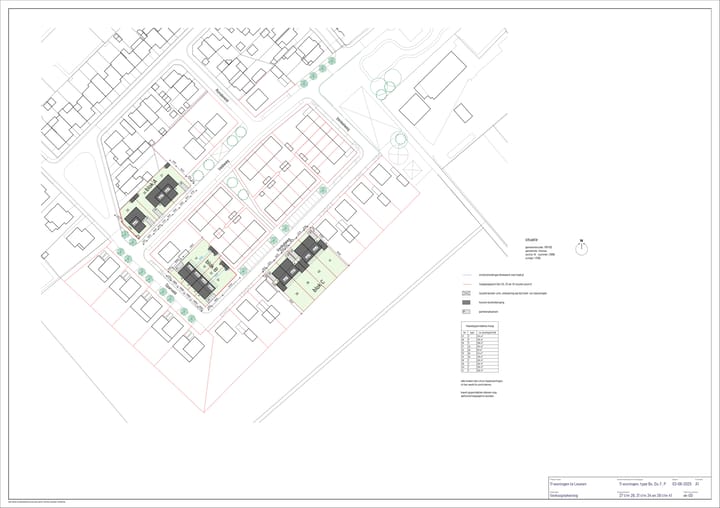Viewport: 720px width, 508px height.
Task: Click the bottom legend symbol under the gray swatch
Action: 467,311
